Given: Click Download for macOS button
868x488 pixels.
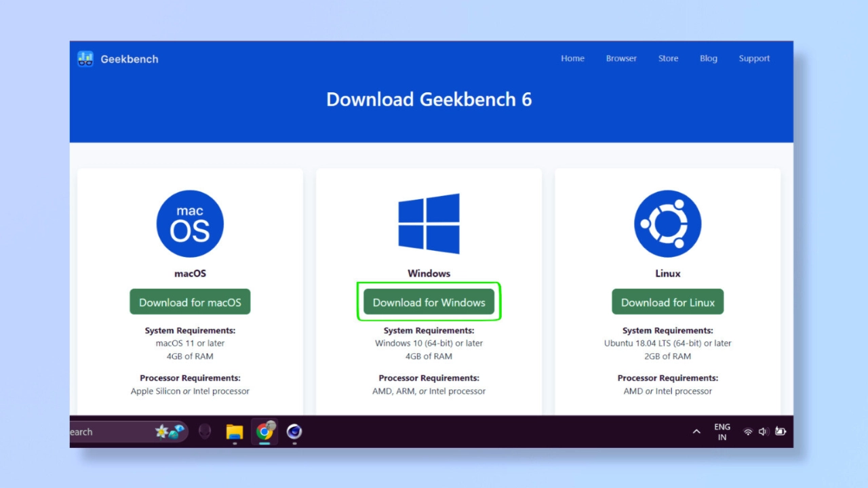Looking at the screenshot, I should pos(190,302).
